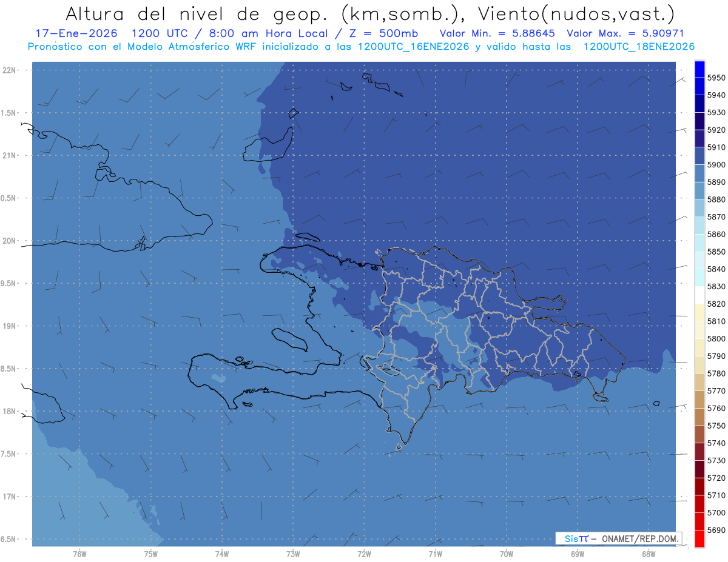The image size is (728, 562).
Task: Click the '5690' colorbar value
Action: [716, 530]
